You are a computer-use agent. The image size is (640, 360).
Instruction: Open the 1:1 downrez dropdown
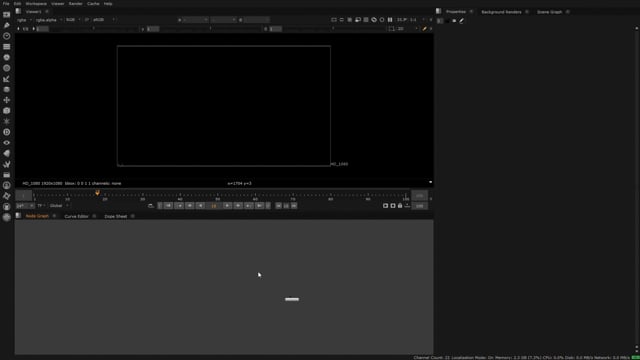417,20
